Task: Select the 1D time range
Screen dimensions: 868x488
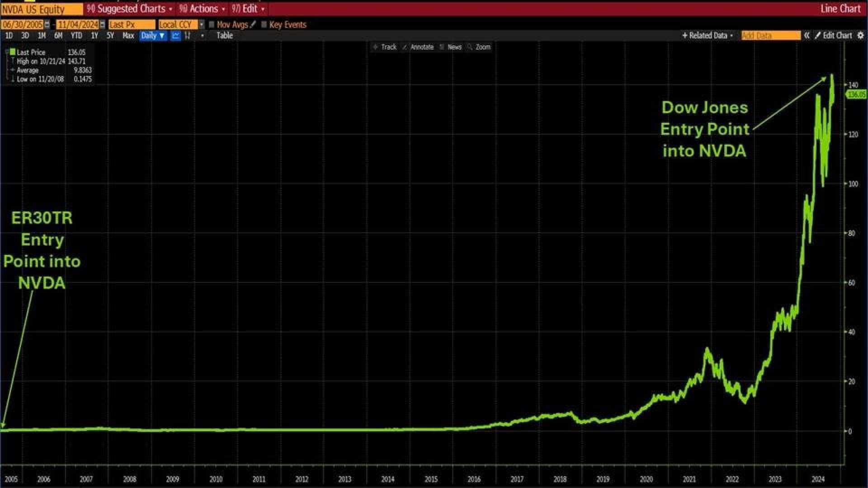Action: click(9, 35)
